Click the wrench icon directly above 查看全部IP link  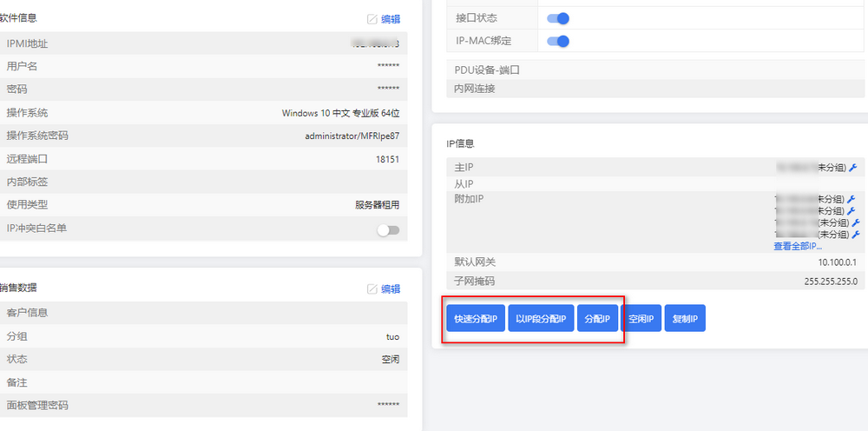[x=856, y=235]
